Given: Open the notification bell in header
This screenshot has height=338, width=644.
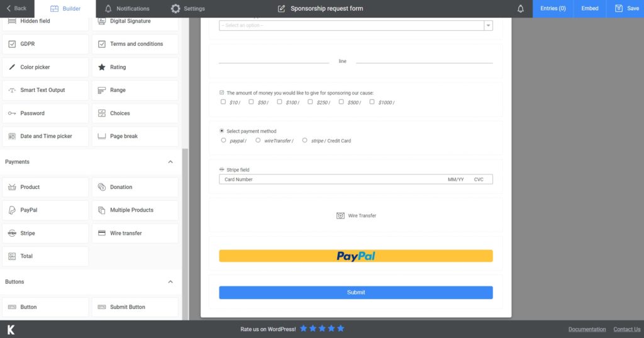Looking at the screenshot, I should (520, 9).
